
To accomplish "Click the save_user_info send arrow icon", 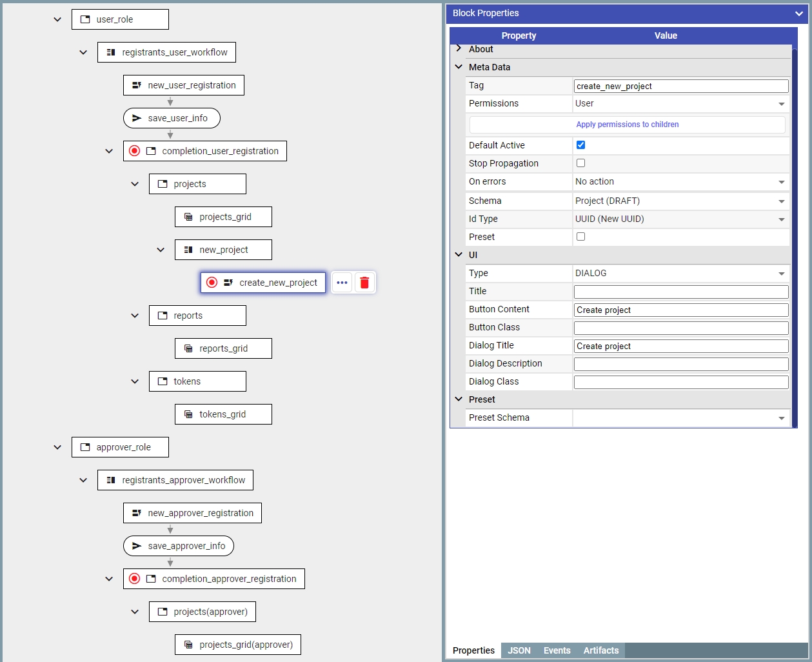I will coord(137,118).
